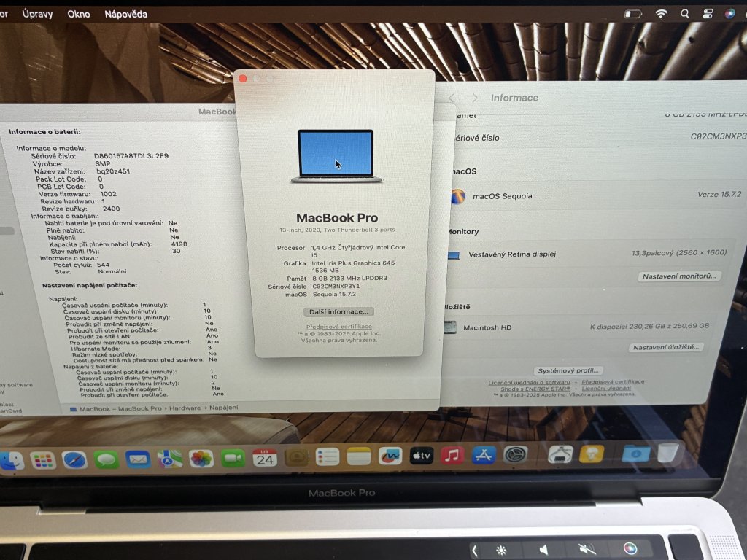Image resolution: width=747 pixels, height=560 pixels.
Task: Open Notes from the Dock
Action: click(359, 456)
